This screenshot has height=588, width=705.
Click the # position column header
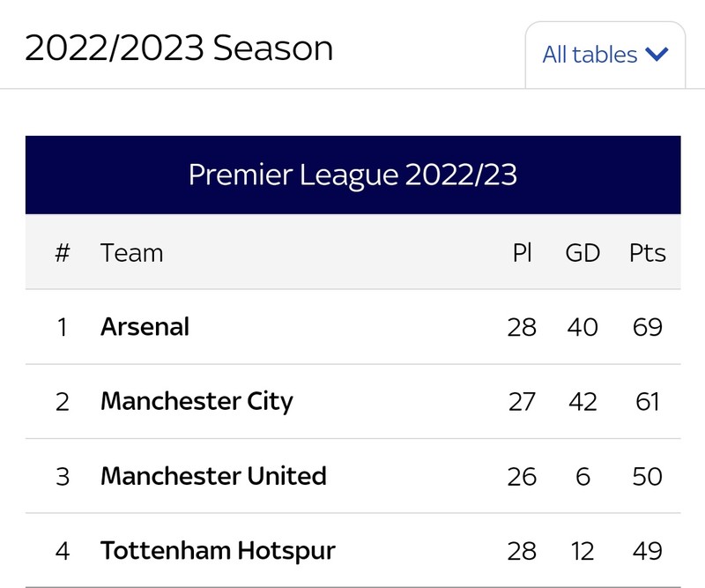pos(63,253)
